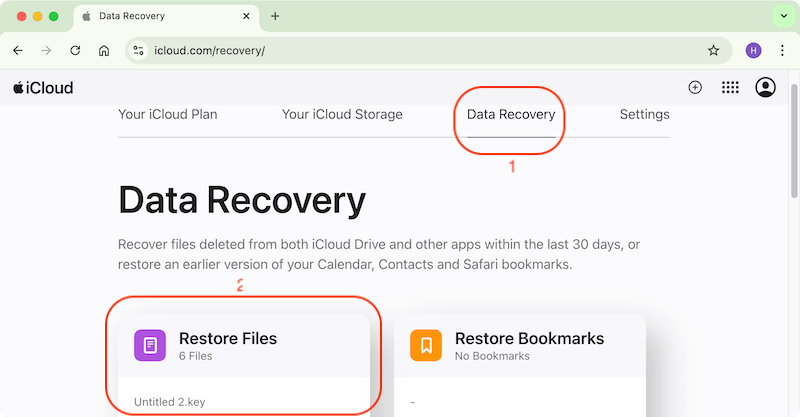Screen dimensions: 800x417
Task: Click the site information icon in address bar
Action: point(139,50)
